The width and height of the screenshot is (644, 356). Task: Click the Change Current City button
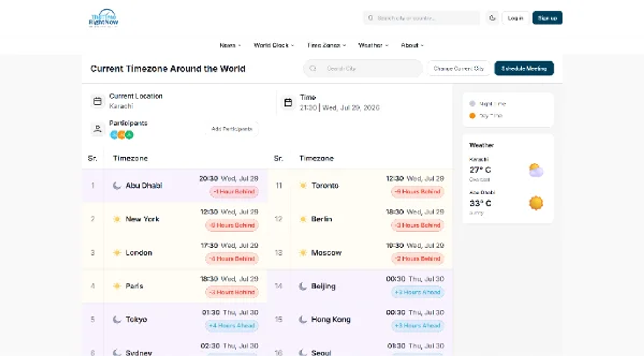(458, 68)
